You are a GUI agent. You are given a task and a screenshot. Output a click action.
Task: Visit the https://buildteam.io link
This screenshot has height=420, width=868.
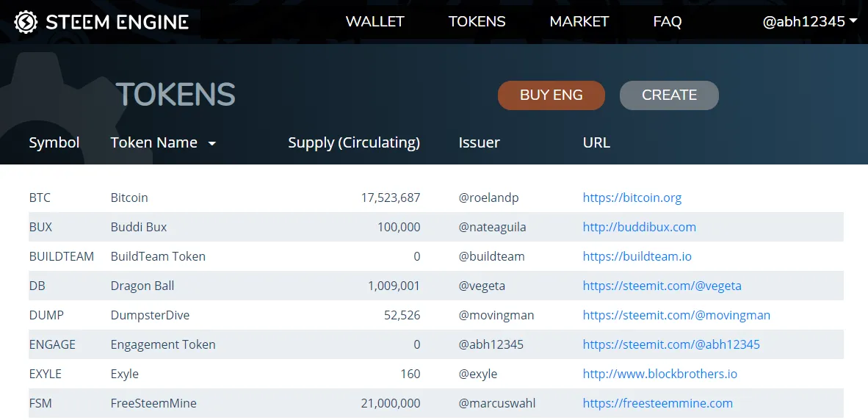point(637,256)
